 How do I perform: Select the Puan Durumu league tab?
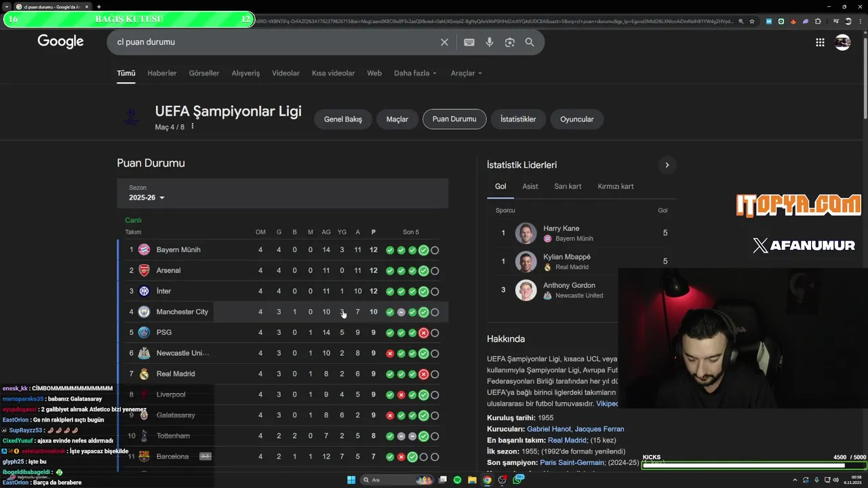454,119
